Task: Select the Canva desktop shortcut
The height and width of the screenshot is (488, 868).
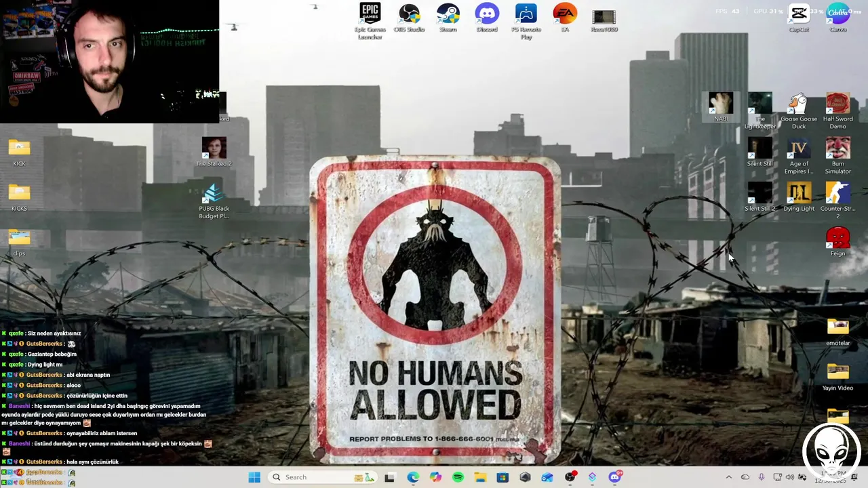Action: coord(838,18)
